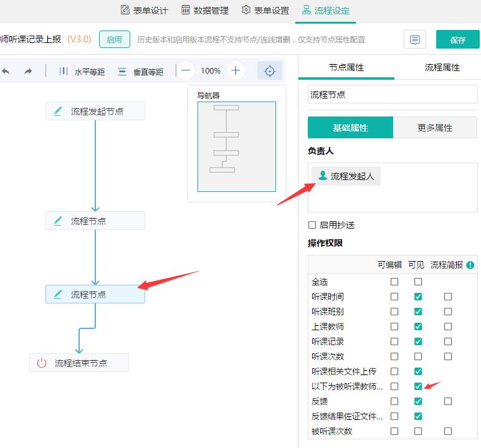
Task: Zoom out with the minus button
Action: tap(186, 70)
